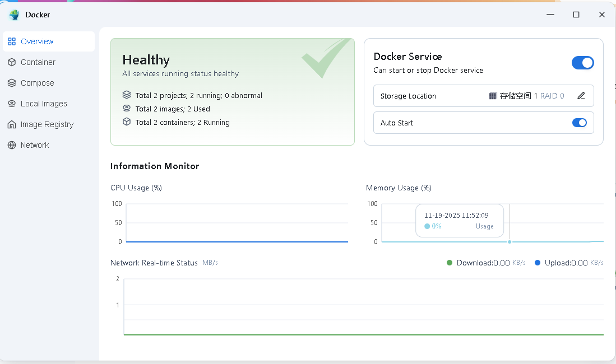616x364 pixels.
Task: Switch to the Local Images section
Action: coord(44,104)
